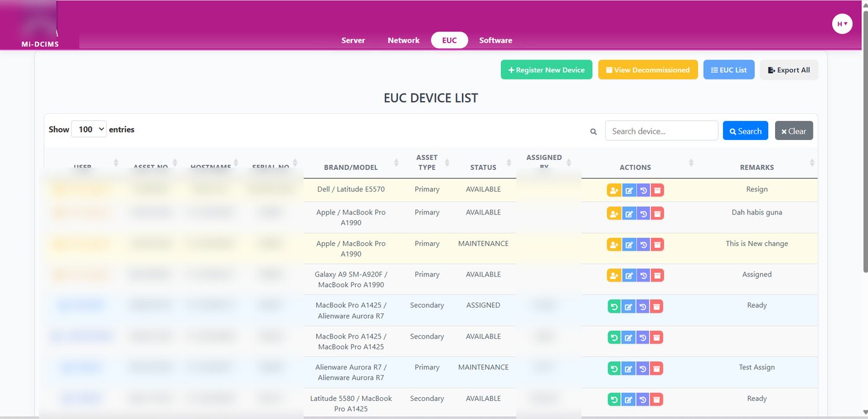Sort by the SERIAL NO column arrows
This screenshot has width=868, height=419.
296,163
